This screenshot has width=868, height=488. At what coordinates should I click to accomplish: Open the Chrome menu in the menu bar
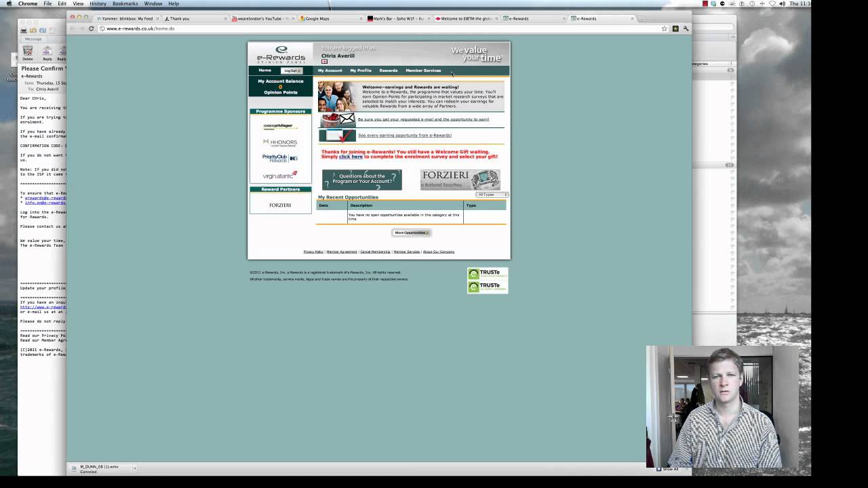[x=28, y=3]
